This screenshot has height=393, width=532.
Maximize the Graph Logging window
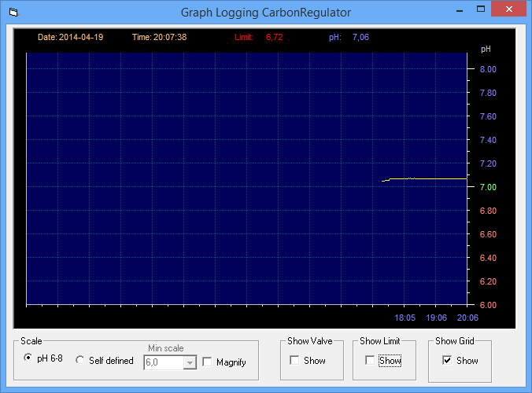(x=481, y=9)
